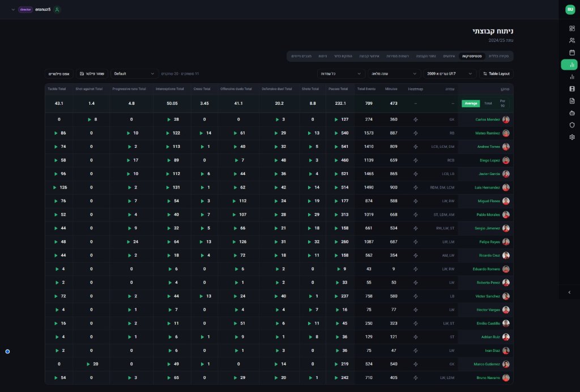Open heatmap icon for Mateo Ramirez
Image resolution: width=580 pixels, height=392 pixels.
415,133
